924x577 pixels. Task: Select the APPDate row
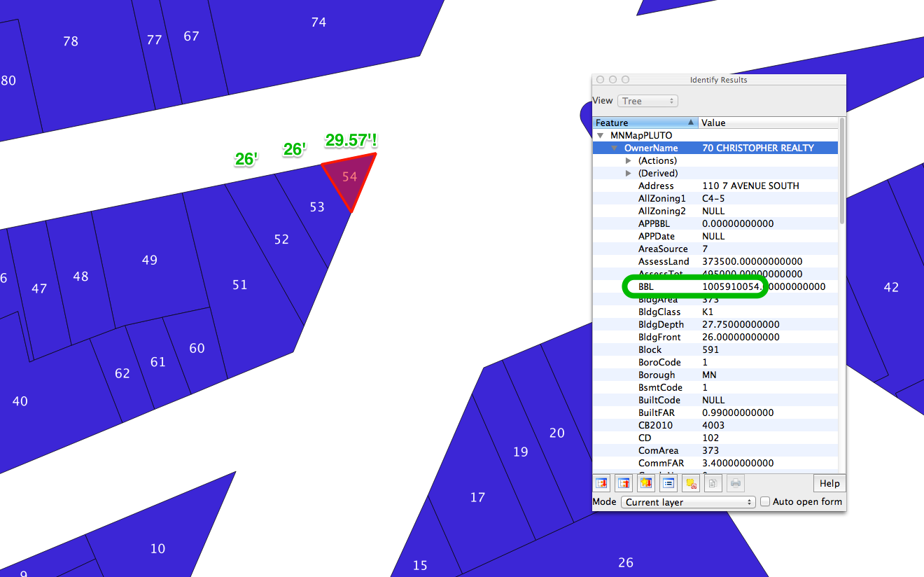[x=715, y=236]
